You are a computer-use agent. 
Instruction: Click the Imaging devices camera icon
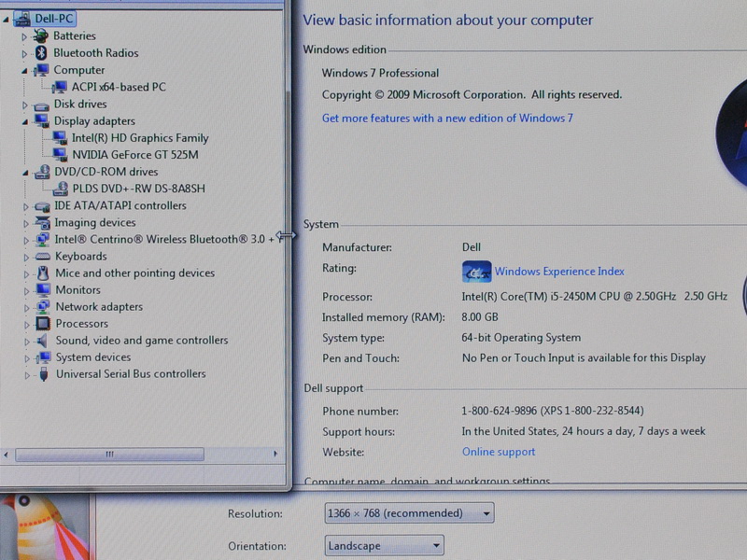42,222
